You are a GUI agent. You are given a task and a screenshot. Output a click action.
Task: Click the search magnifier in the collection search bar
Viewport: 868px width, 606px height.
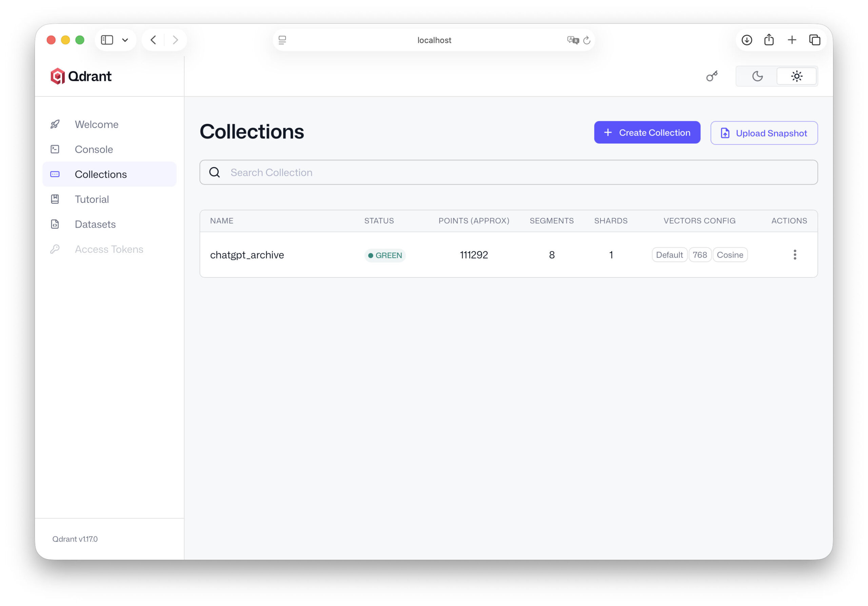(x=215, y=172)
